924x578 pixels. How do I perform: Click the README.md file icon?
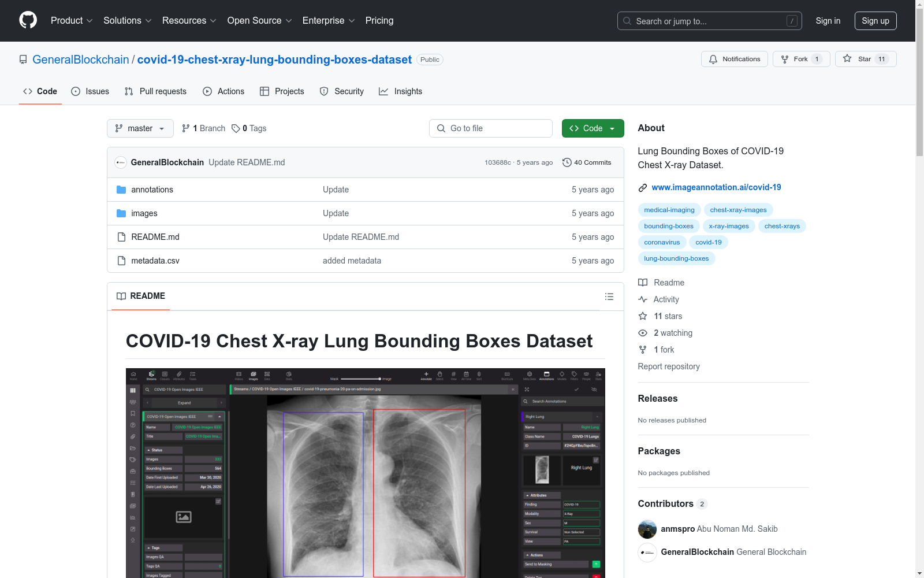(121, 237)
